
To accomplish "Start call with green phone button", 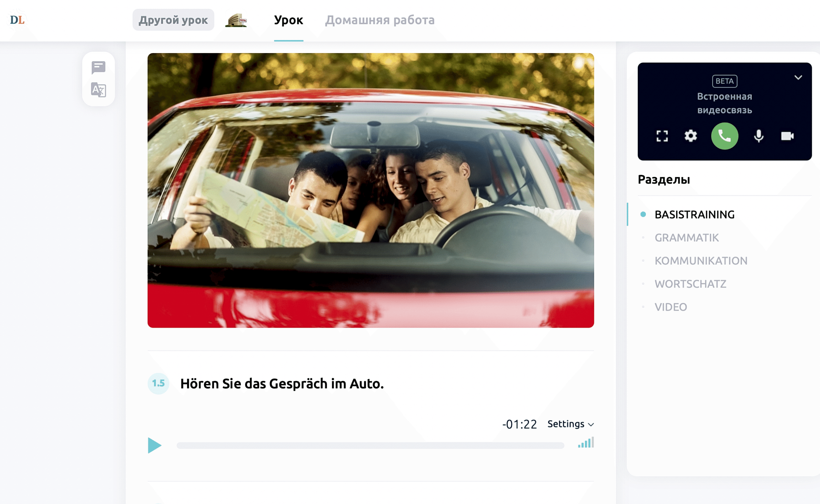I will pyautogui.click(x=725, y=136).
